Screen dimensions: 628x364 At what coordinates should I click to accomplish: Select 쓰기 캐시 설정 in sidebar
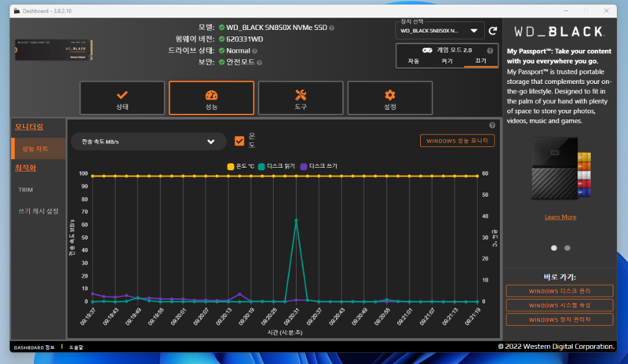click(38, 211)
